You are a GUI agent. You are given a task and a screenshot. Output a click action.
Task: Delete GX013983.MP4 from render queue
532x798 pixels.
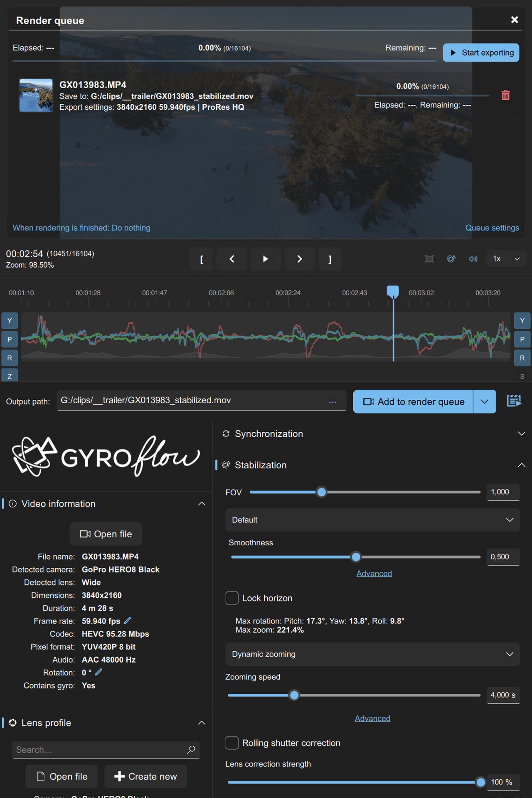pos(505,95)
